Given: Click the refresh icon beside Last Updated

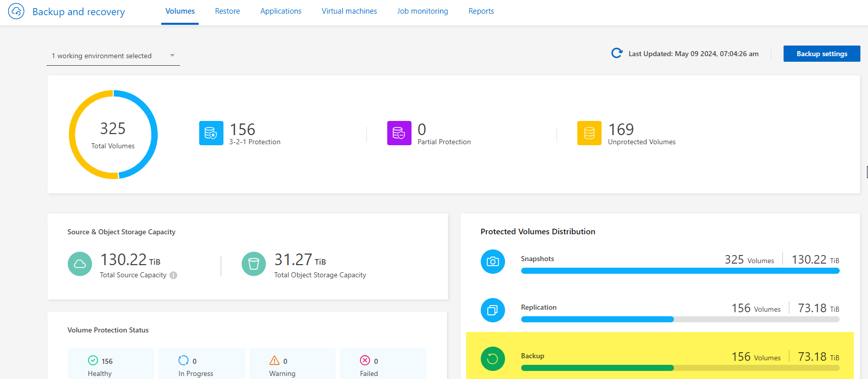Looking at the screenshot, I should pos(617,53).
